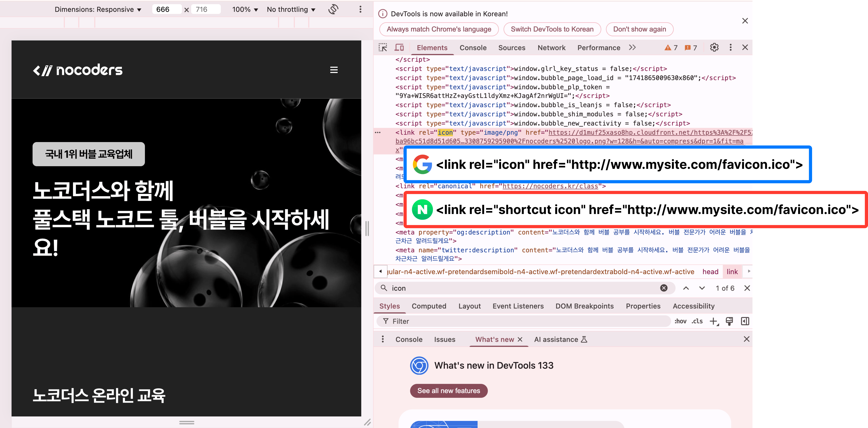Open the cloudfront favicon href link
868x428 pixels.
(x=574, y=141)
